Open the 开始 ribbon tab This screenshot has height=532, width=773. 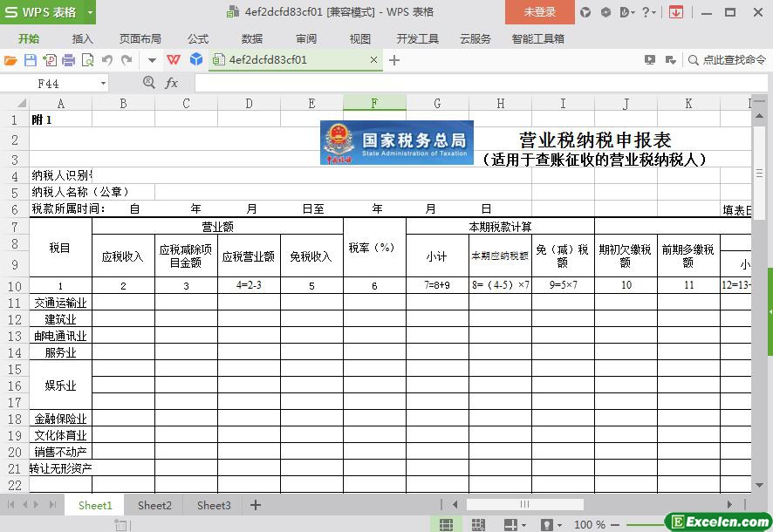coord(29,38)
